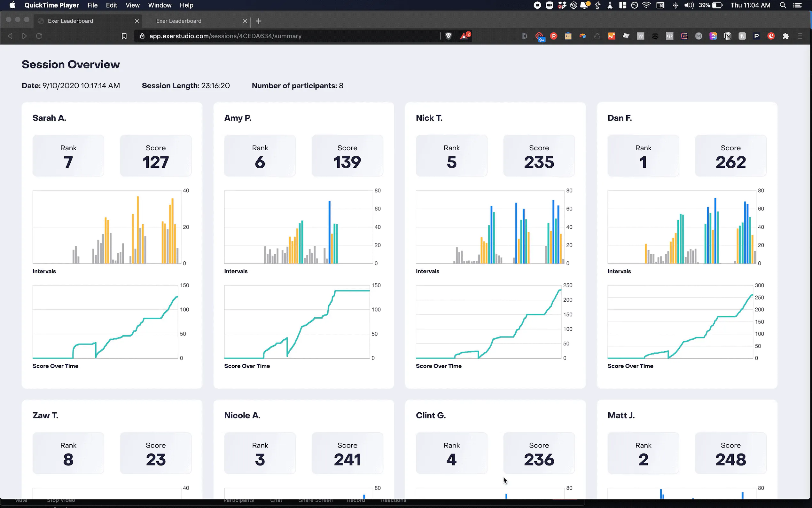The width and height of the screenshot is (812, 508).
Task: Click the bookmark icon in address bar
Action: pyautogui.click(x=124, y=36)
